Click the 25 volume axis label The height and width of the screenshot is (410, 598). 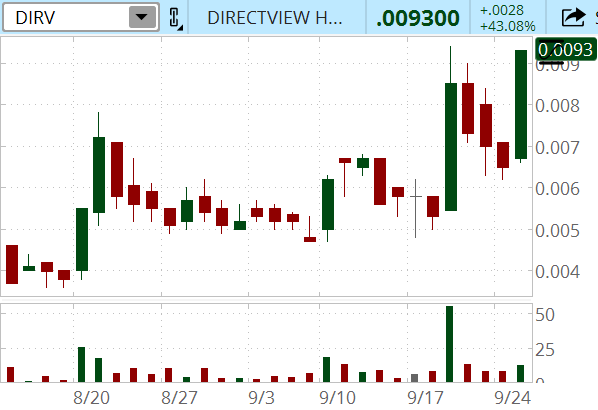(545, 350)
